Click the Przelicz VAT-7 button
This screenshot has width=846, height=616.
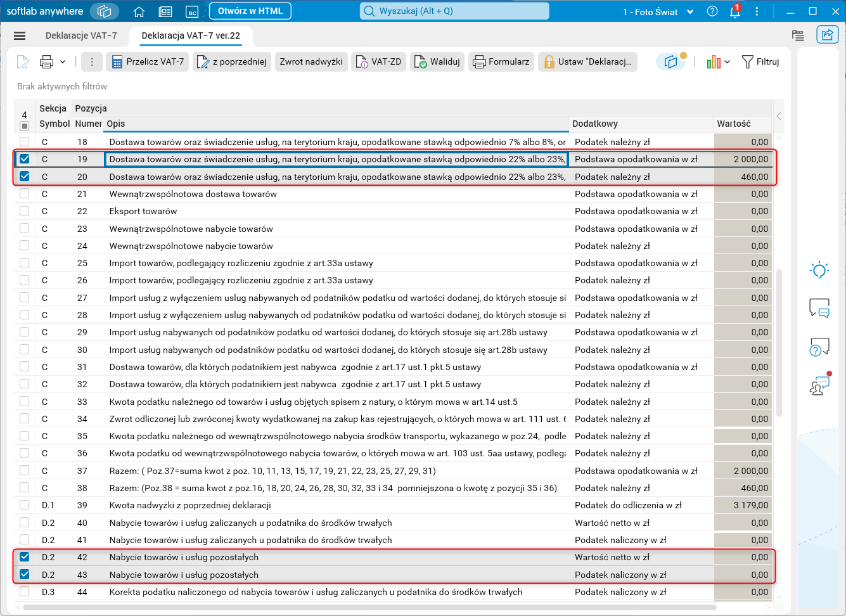(x=147, y=61)
